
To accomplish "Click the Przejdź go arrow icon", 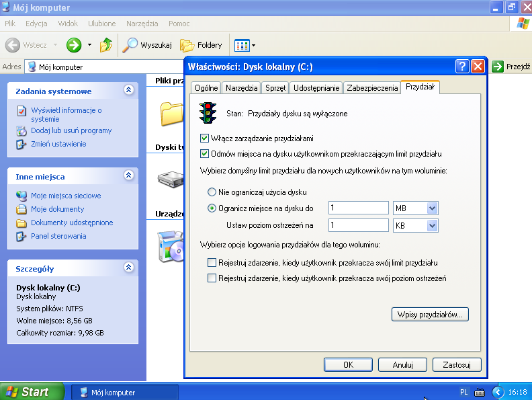I will [x=498, y=67].
